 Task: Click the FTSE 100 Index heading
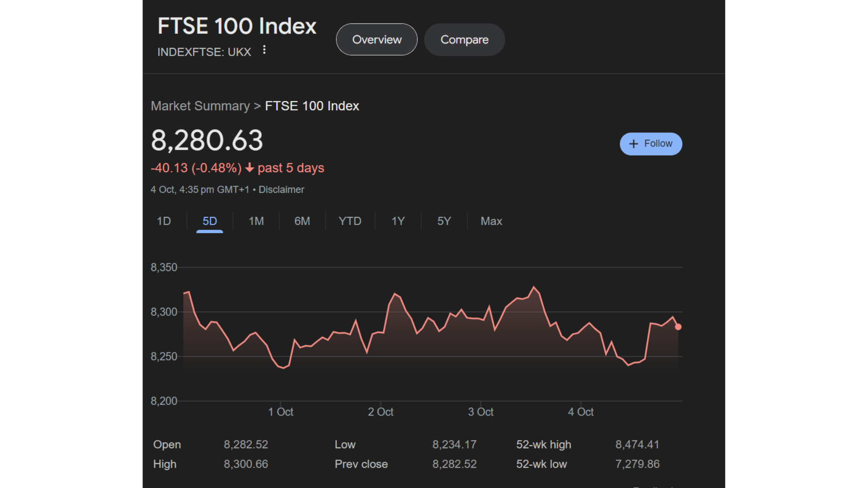237,26
